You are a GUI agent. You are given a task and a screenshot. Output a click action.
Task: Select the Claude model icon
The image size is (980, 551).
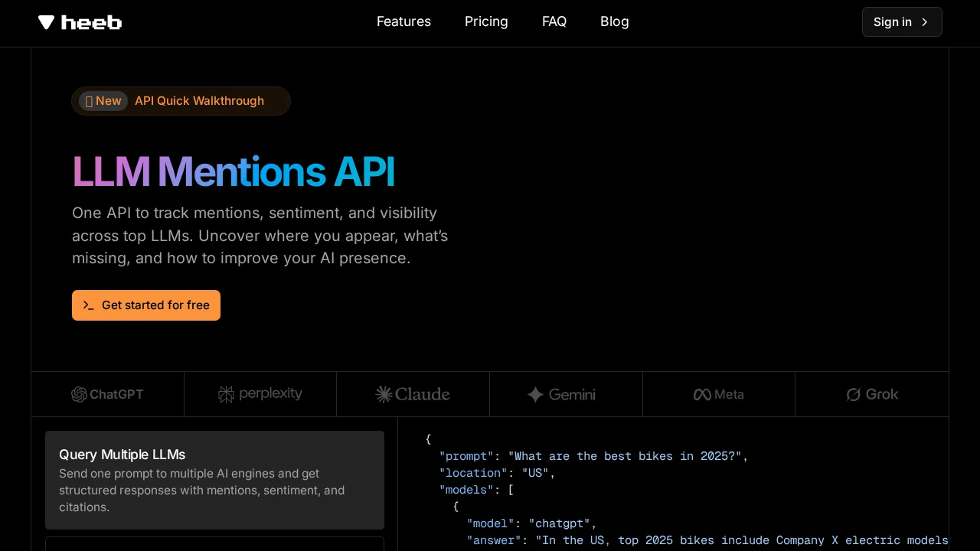click(x=384, y=394)
